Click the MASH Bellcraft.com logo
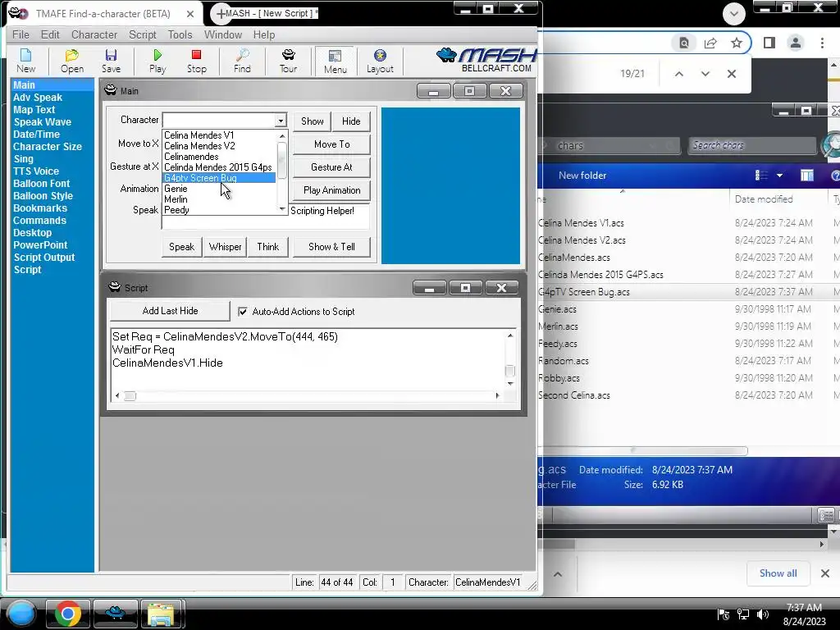Image resolution: width=840 pixels, height=630 pixels. (x=486, y=59)
